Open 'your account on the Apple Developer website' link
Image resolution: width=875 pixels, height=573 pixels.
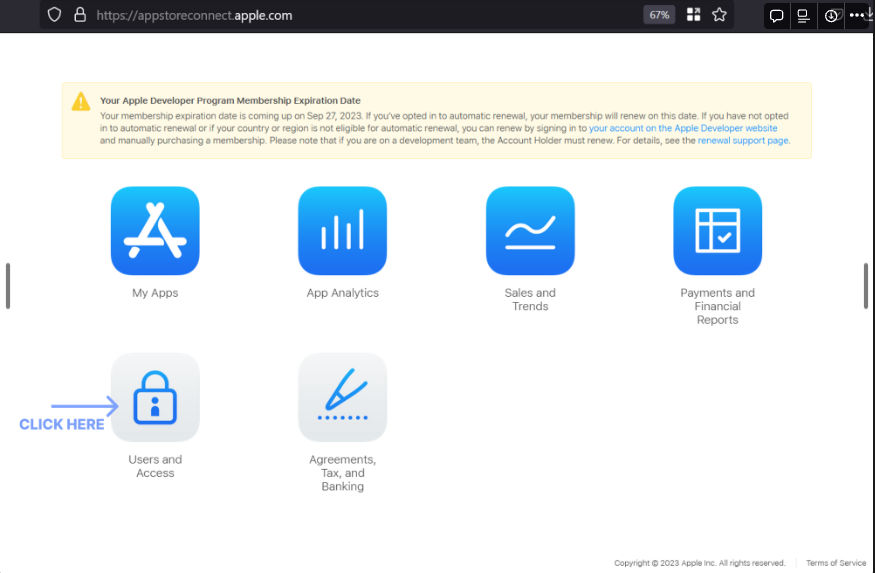point(683,128)
